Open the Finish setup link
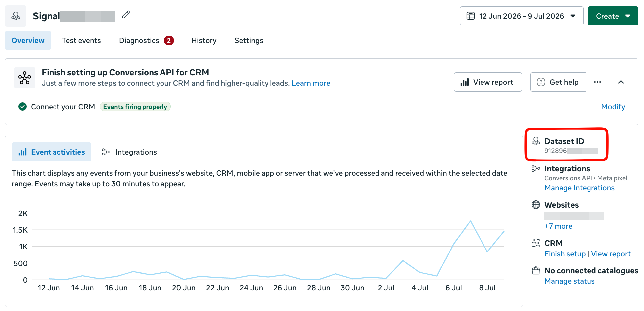This screenshot has height=311, width=644. tap(565, 254)
